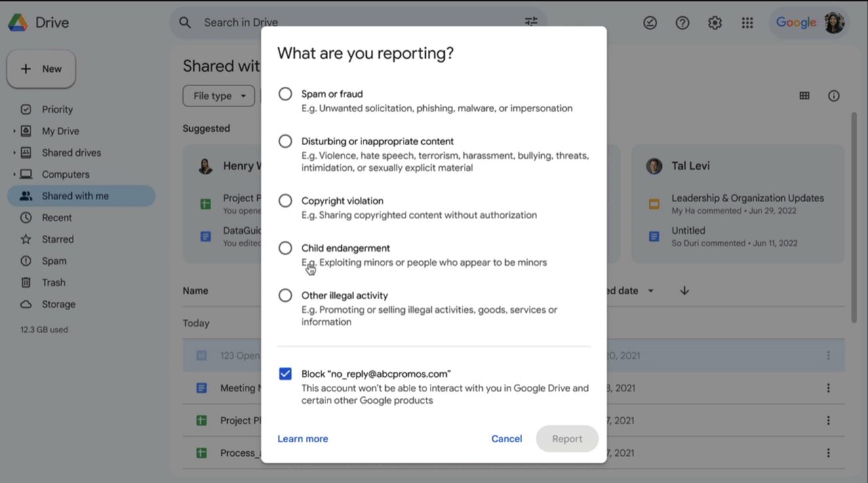Select the Spam or fraud option
This screenshot has width=868, height=483.
[285, 94]
